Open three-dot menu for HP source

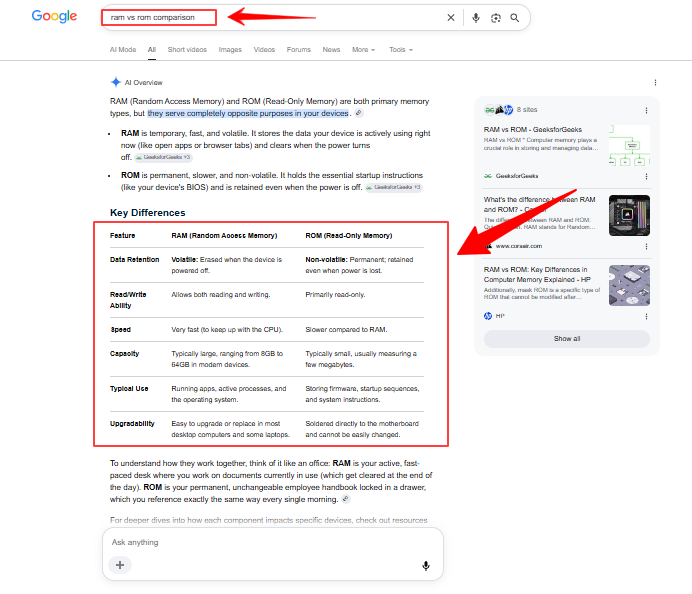point(646,316)
